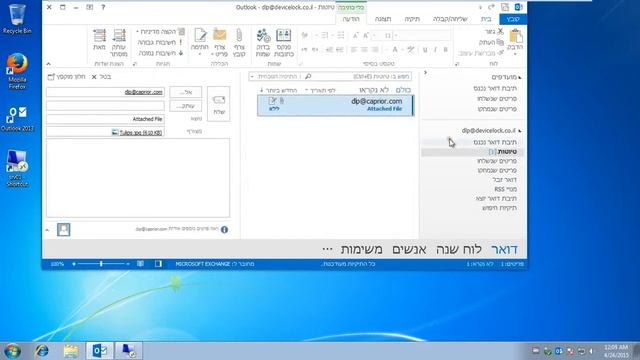Click Discard (בטל) draft button
Image resolution: width=640 pixels, height=360 pixels.
tap(101, 77)
